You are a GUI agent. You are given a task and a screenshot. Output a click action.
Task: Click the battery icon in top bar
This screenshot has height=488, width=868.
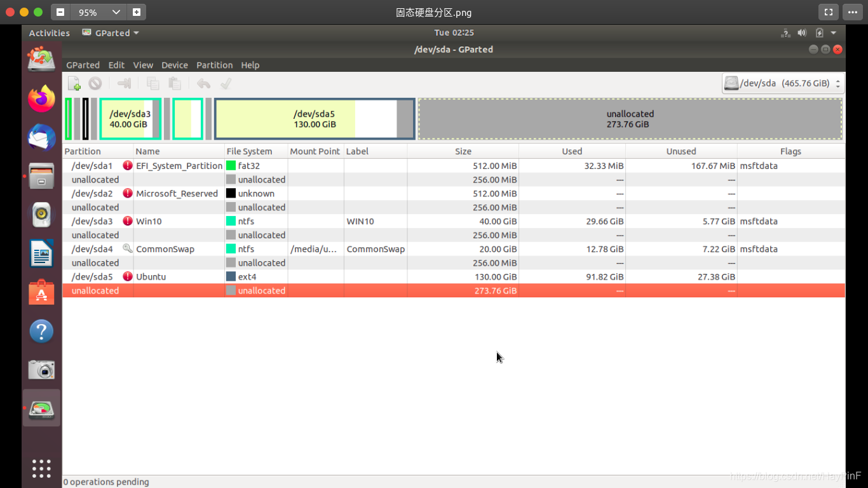tap(819, 33)
